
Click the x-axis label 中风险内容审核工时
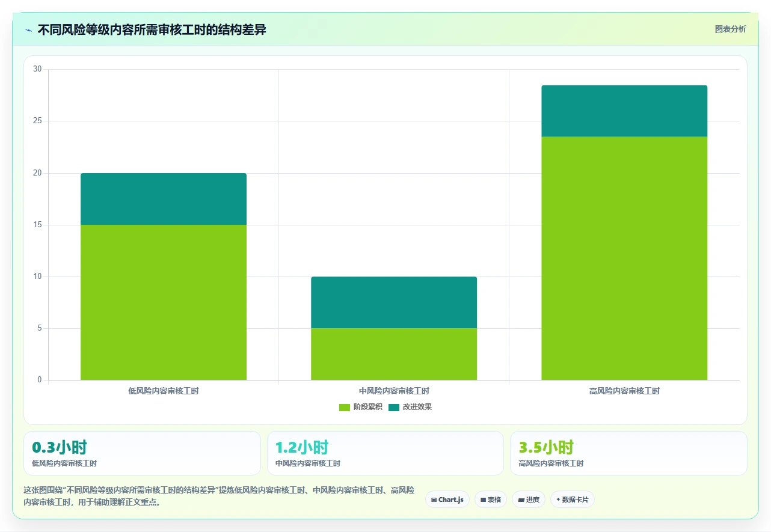coord(394,391)
